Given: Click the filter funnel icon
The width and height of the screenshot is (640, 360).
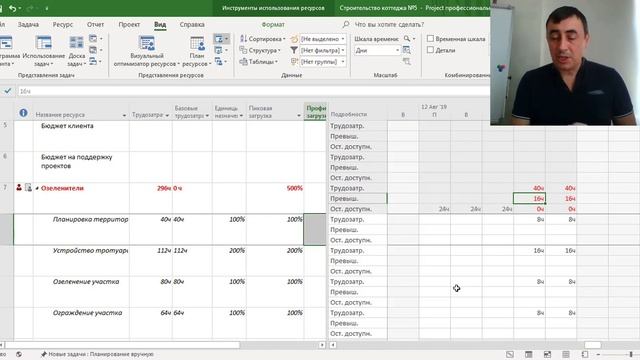Looking at the screenshot, I should (x=294, y=50).
